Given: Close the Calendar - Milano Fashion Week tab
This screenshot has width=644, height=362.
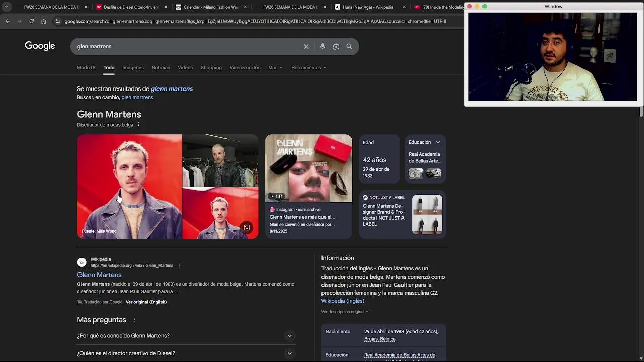Looking at the screenshot, I should (x=245, y=7).
